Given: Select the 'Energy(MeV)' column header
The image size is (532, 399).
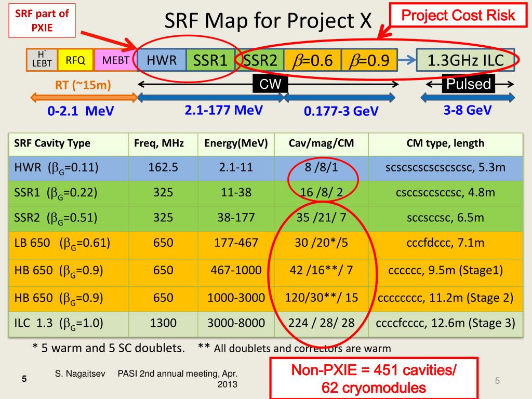Looking at the screenshot, I should (236, 143).
